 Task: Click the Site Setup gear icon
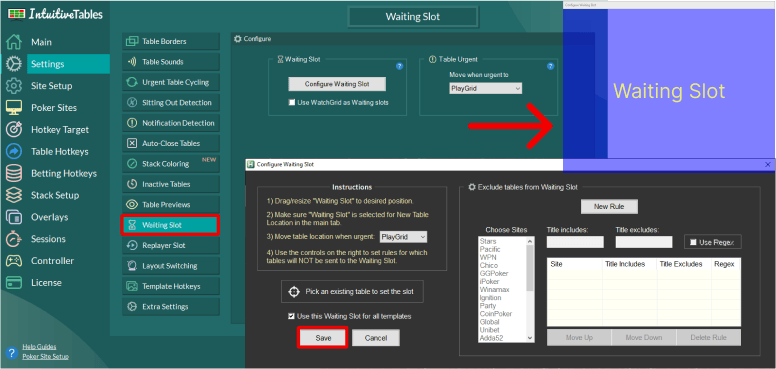pyautogui.click(x=13, y=86)
